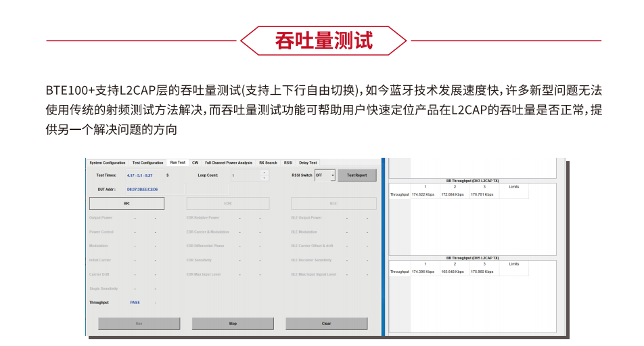
Task: Open Full Channel Power Analysis tab
Action: 229,163
